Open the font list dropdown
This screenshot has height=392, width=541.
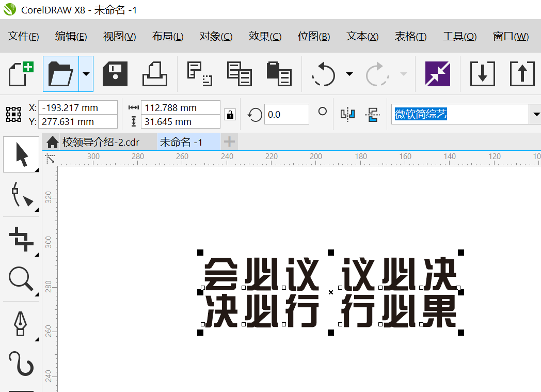(536, 114)
